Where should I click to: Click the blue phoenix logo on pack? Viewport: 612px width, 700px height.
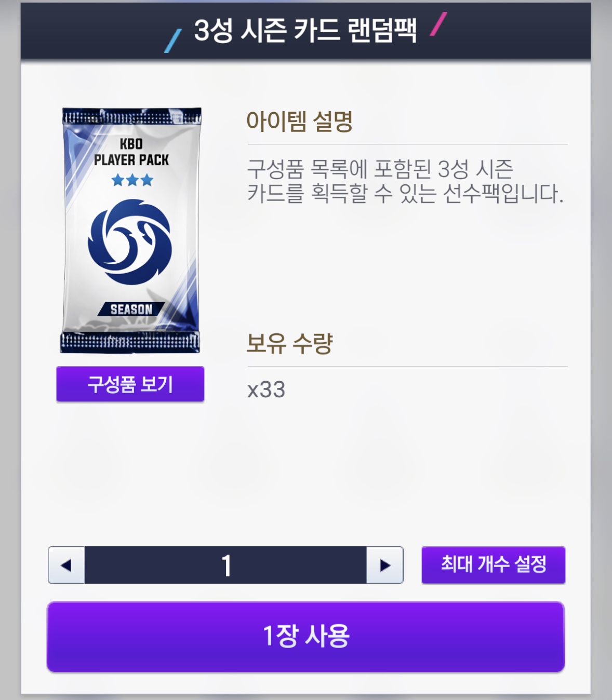coord(130,242)
